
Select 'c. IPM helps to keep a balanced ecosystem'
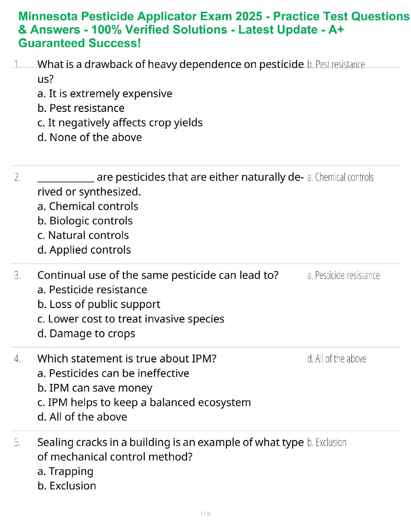[144, 402]
